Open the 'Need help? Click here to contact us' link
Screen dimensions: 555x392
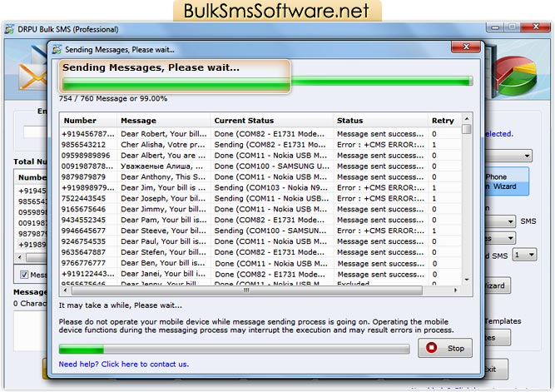[123, 364]
